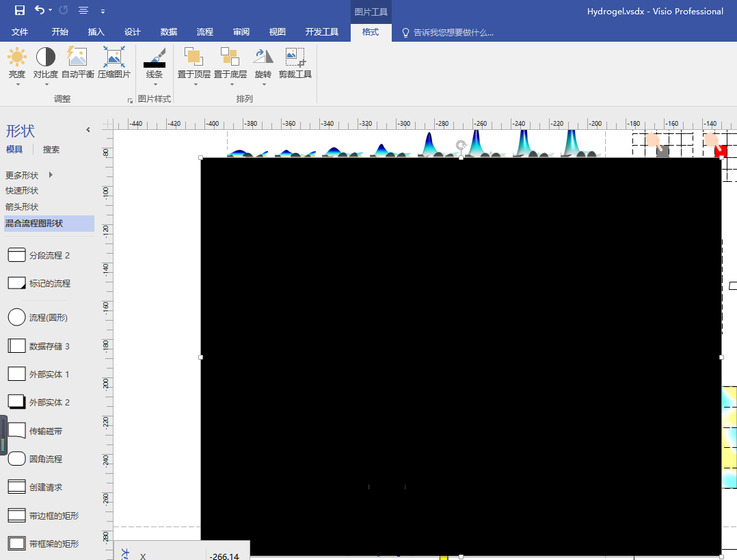Open the 箭头形状 stencil

[x=22, y=207]
